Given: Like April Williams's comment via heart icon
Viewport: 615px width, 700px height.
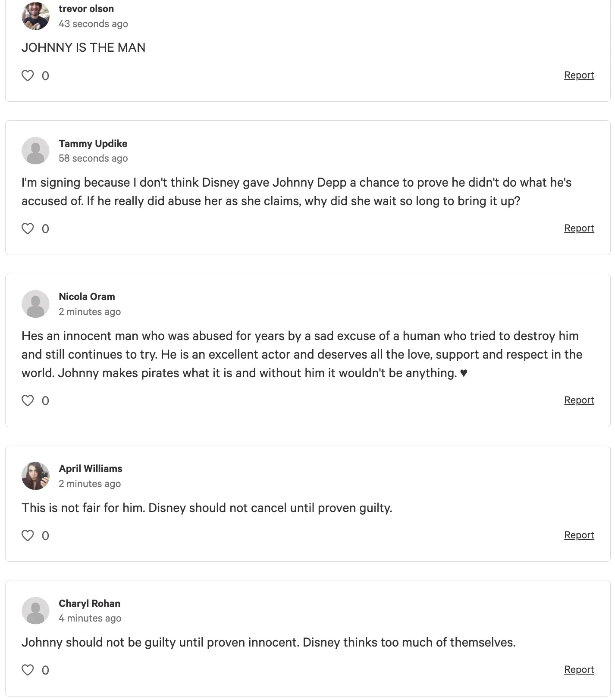Looking at the screenshot, I should tap(28, 536).
